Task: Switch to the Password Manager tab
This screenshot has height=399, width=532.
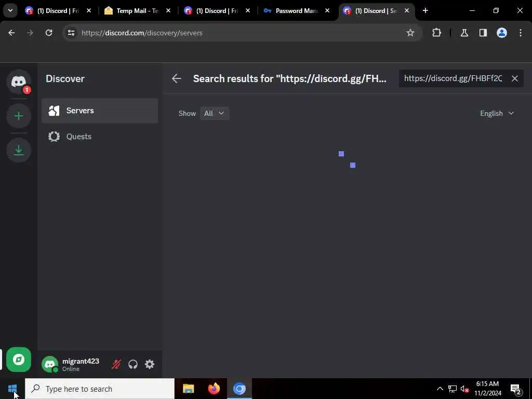Action: pos(296,11)
